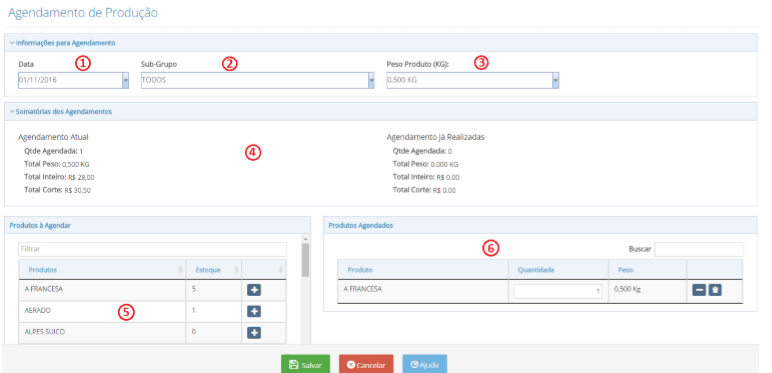
Task: Click Agendamento de Produção page title
Action: click(83, 13)
